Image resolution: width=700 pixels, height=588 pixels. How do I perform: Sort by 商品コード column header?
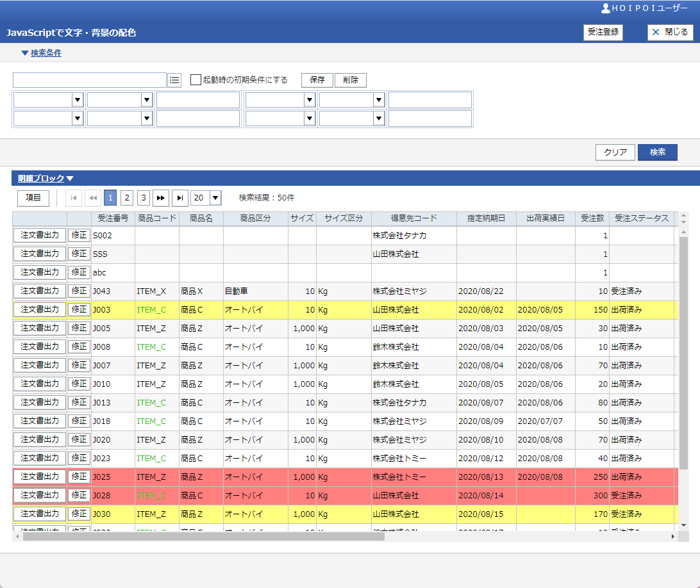pos(157,218)
